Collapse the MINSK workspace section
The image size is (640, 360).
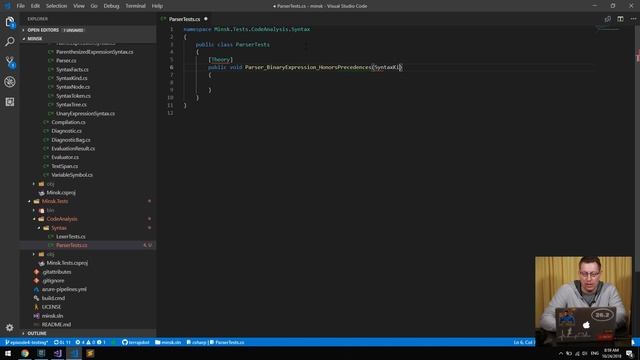click(88, 38)
